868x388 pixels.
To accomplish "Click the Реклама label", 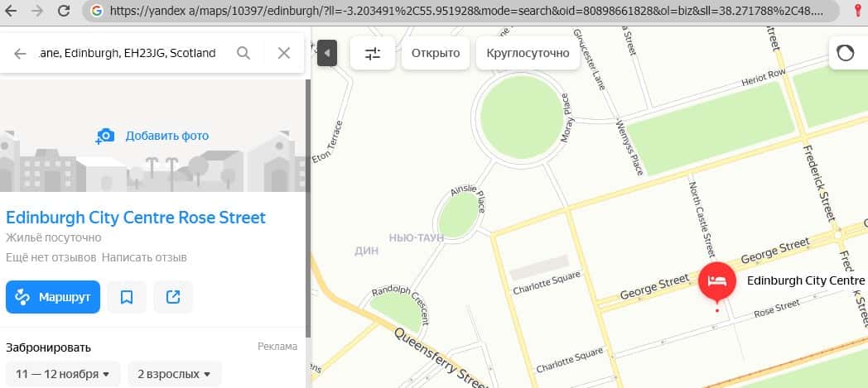I will (x=277, y=347).
